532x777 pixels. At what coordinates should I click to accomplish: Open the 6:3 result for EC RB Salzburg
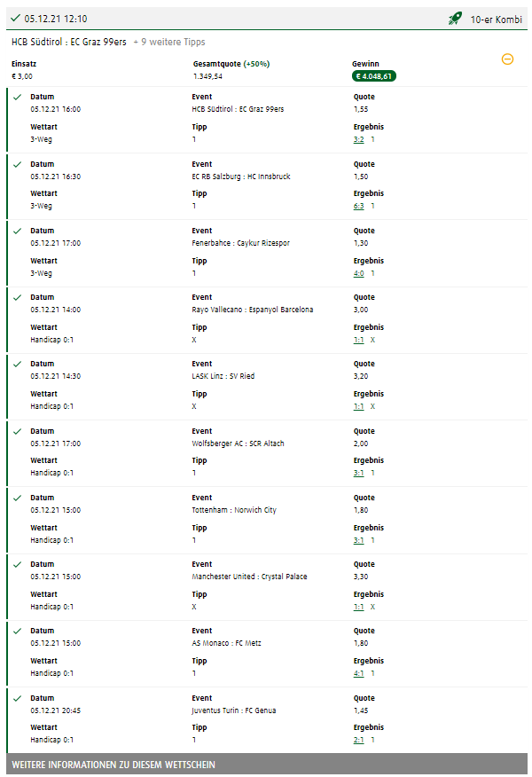coord(358,206)
